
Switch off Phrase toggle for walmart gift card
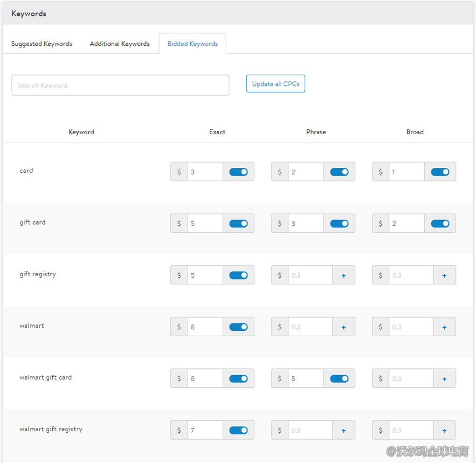coord(339,379)
